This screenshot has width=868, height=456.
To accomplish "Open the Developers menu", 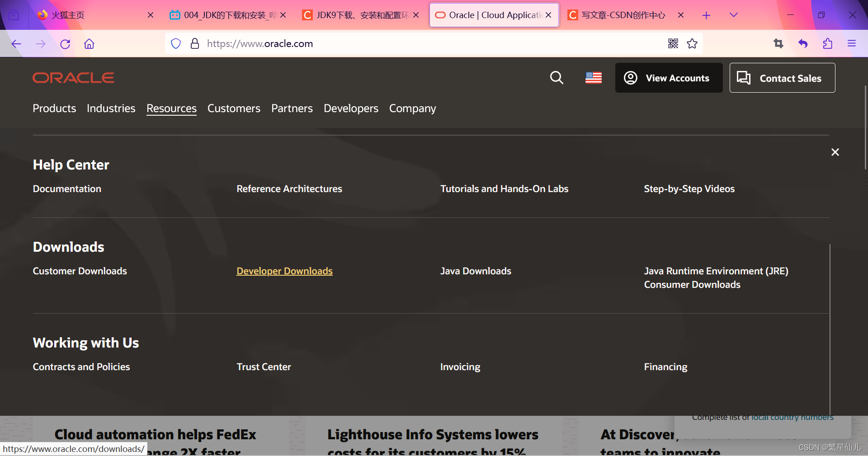I will [x=351, y=108].
